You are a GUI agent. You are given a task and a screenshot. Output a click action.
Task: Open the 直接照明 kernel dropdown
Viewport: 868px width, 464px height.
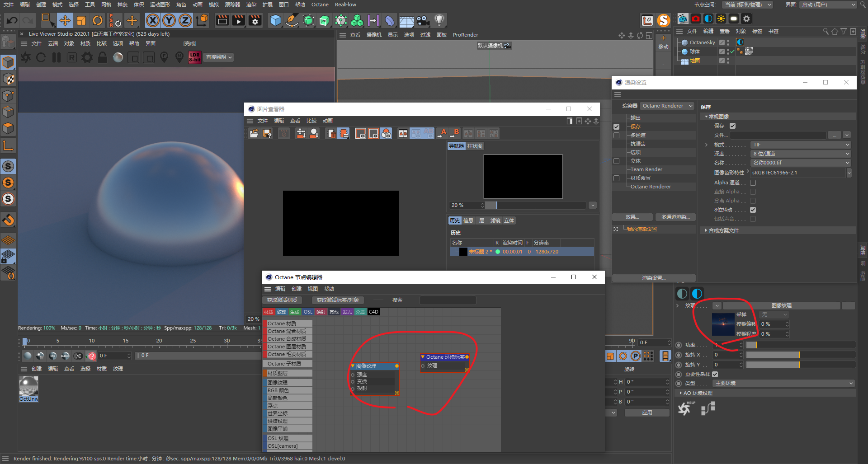click(x=219, y=57)
